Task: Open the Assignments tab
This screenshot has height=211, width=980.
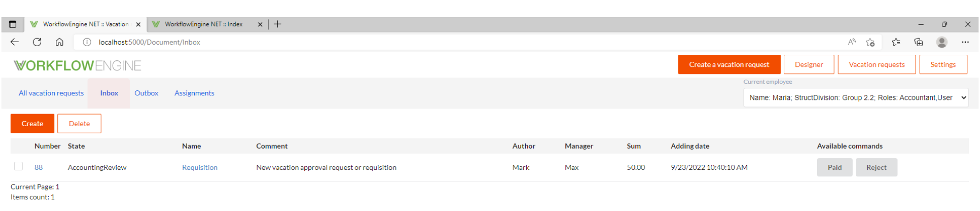Action: pyautogui.click(x=194, y=93)
